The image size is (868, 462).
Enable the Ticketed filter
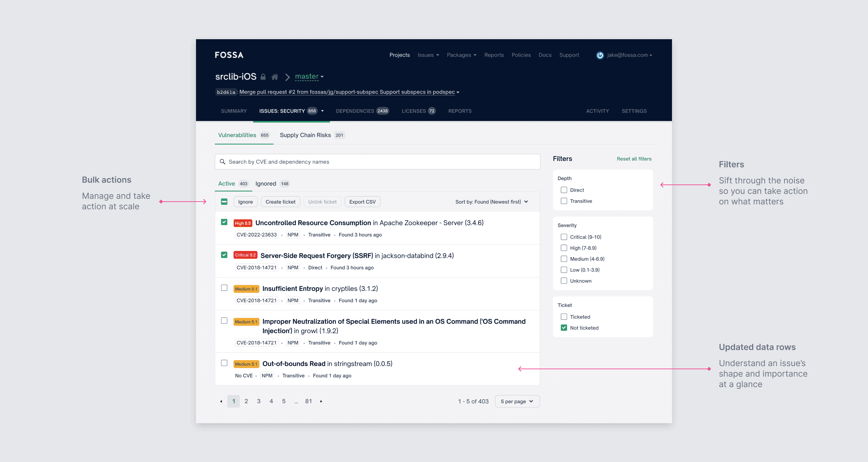point(564,317)
